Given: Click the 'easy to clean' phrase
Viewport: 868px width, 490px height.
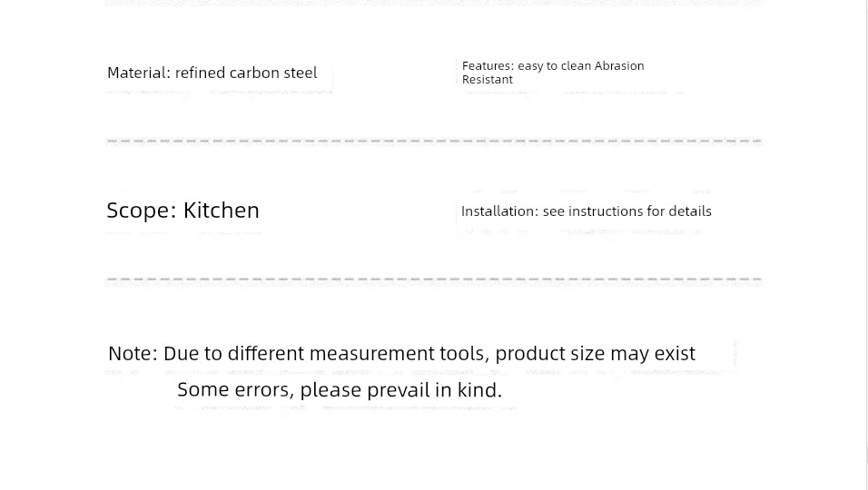Looking at the screenshot, I should point(554,66).
